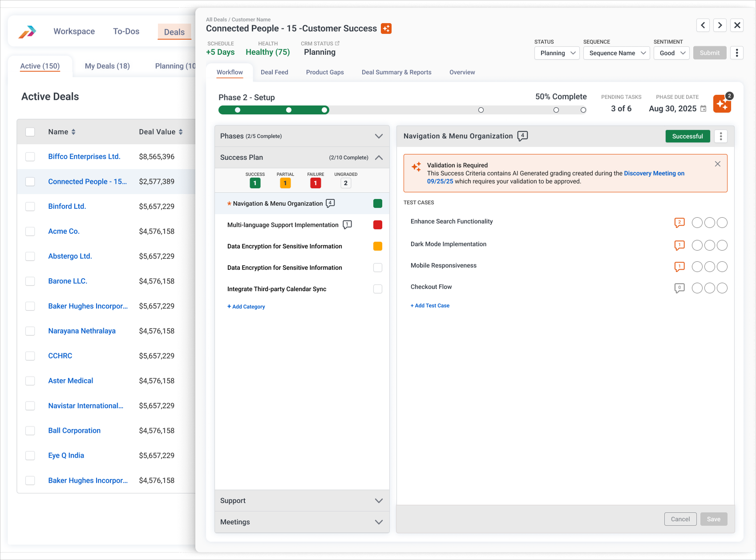Click the Partial count badge
The image size is (756, 560).
285,183
